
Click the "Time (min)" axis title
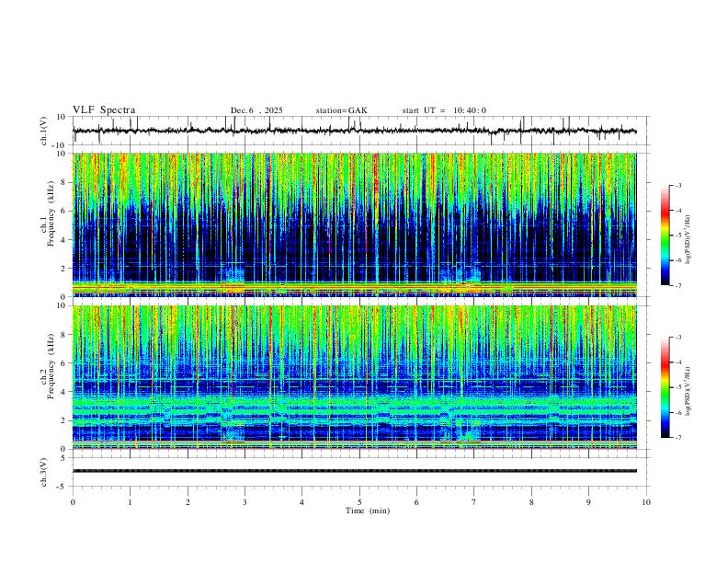(368, 511)
